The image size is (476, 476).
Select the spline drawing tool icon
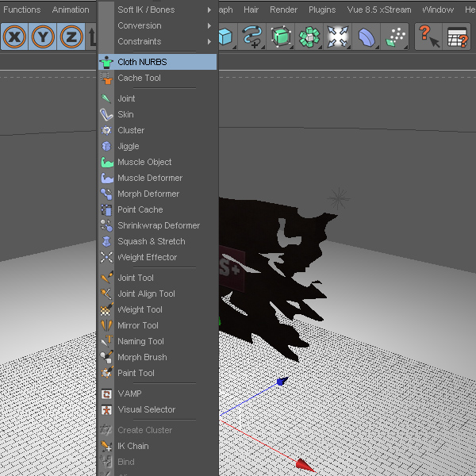[x=252, y=36]
